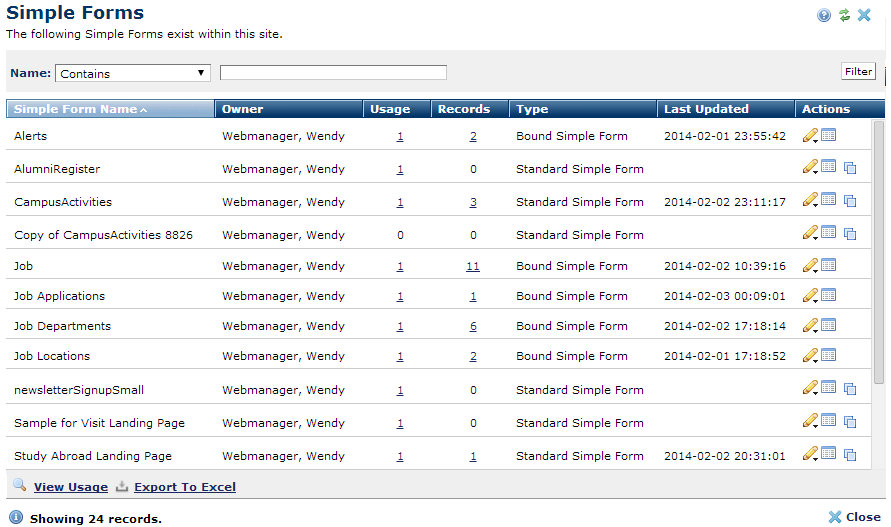Click the edit pencil icon for Job Departments
Image resolution: width=891 pixels, height=527 pixels.
pos(809,325)
